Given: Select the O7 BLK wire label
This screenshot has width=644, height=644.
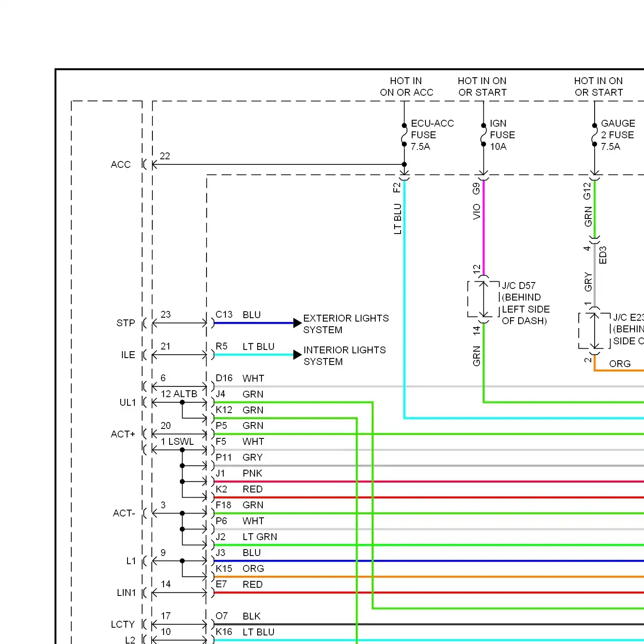Looking at the screenshot, I should point(238,616).
